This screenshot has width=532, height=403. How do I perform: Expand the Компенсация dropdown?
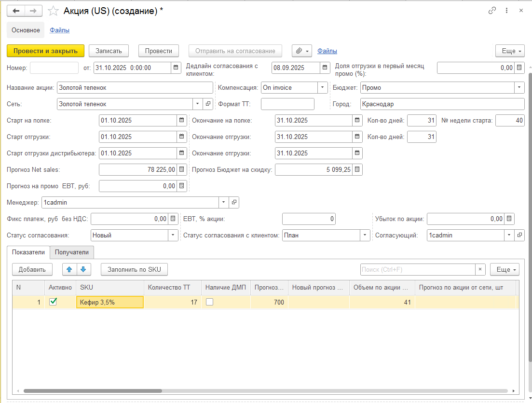pos(322,87)
